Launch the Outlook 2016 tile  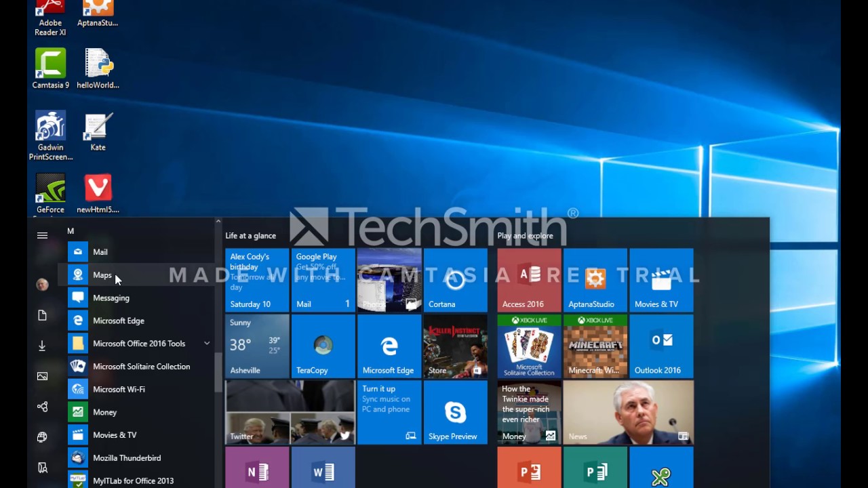point(662,346)
